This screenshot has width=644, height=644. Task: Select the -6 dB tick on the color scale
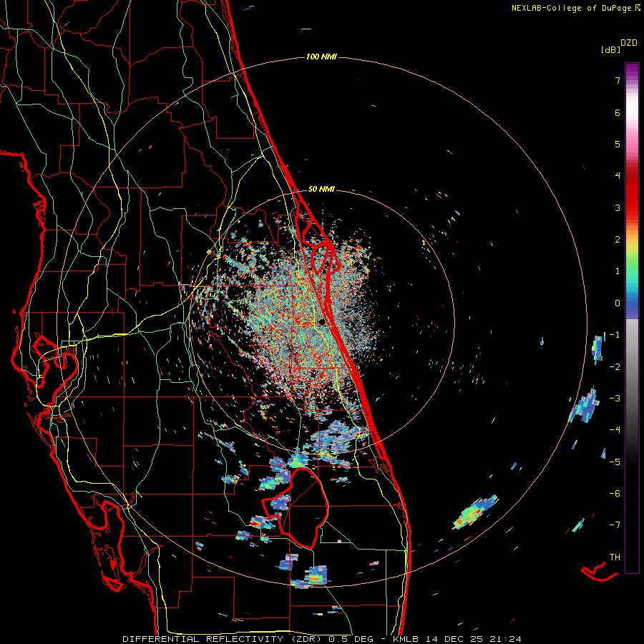click(x=615, y=493)
